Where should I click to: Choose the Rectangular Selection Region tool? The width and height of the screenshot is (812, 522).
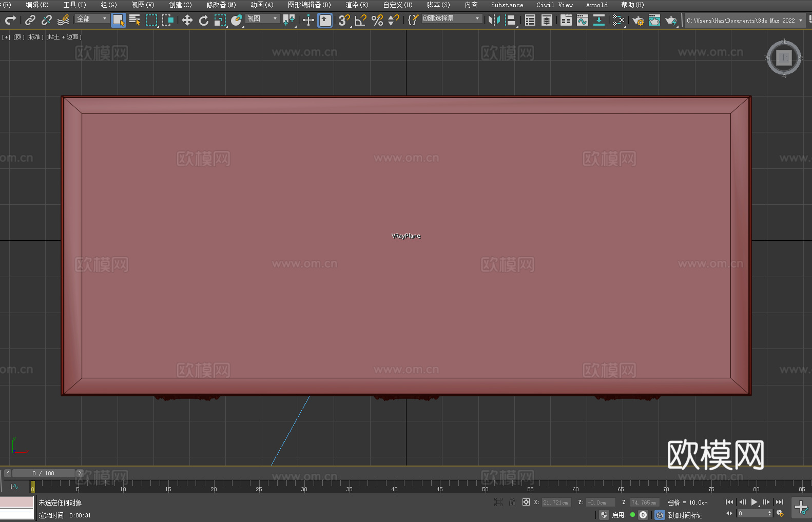tap(151, 20)
